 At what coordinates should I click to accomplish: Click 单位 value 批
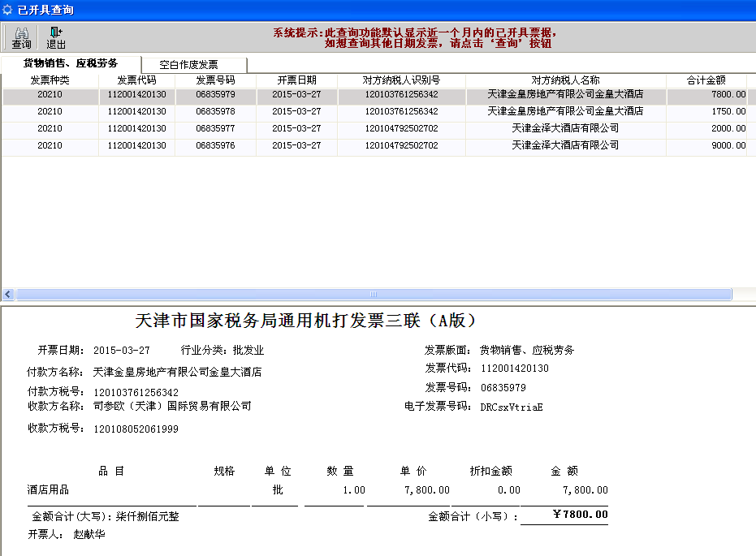coord(278,490)
